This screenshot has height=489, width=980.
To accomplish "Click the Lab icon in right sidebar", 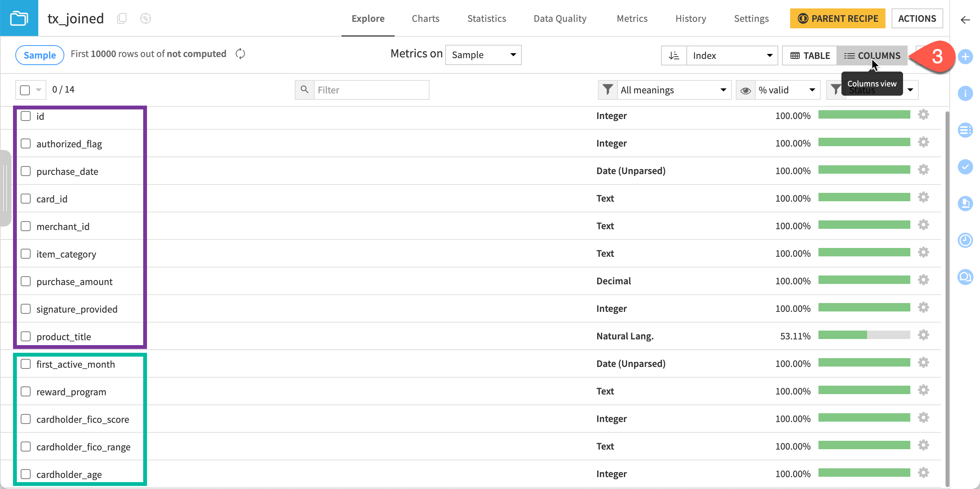I will (x=965, y=204).
